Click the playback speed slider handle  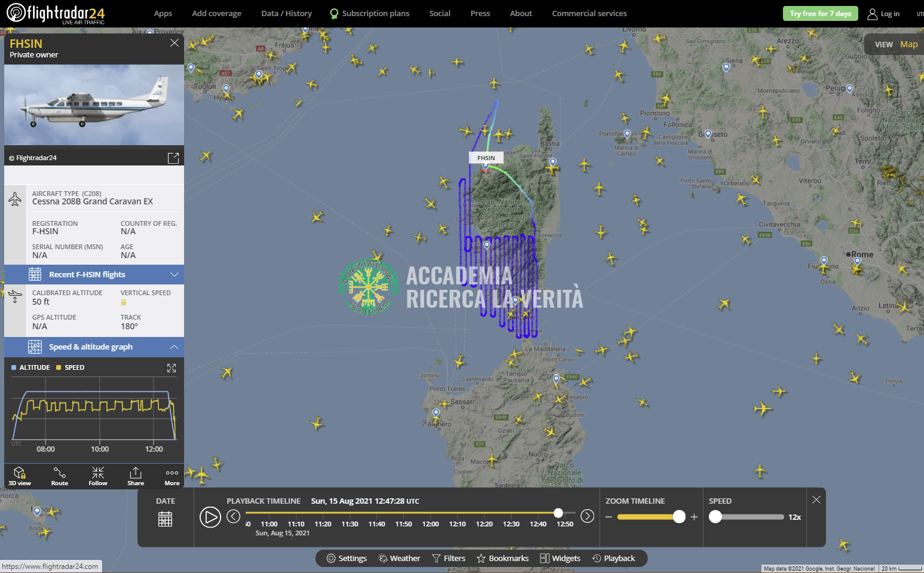715,517
